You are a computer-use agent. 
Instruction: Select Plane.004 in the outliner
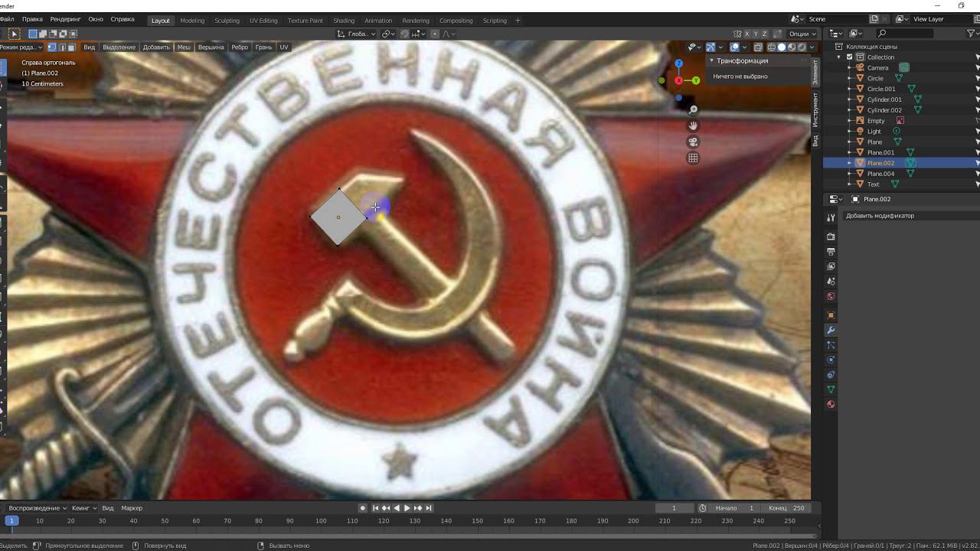880,174
